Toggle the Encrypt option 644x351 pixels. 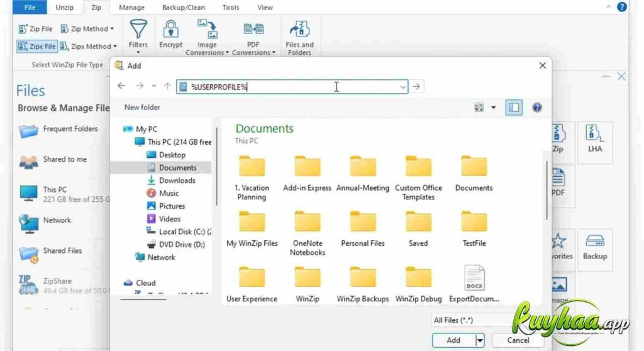tap(171, 35)
